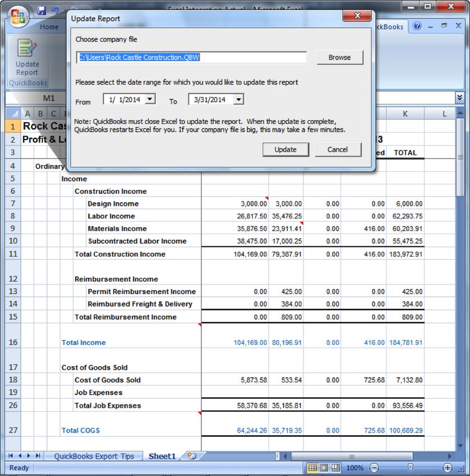Viewport: 470px width, 476px height.
Task: Click the Cancel button in dialog
Action: [x=338, y=150]
